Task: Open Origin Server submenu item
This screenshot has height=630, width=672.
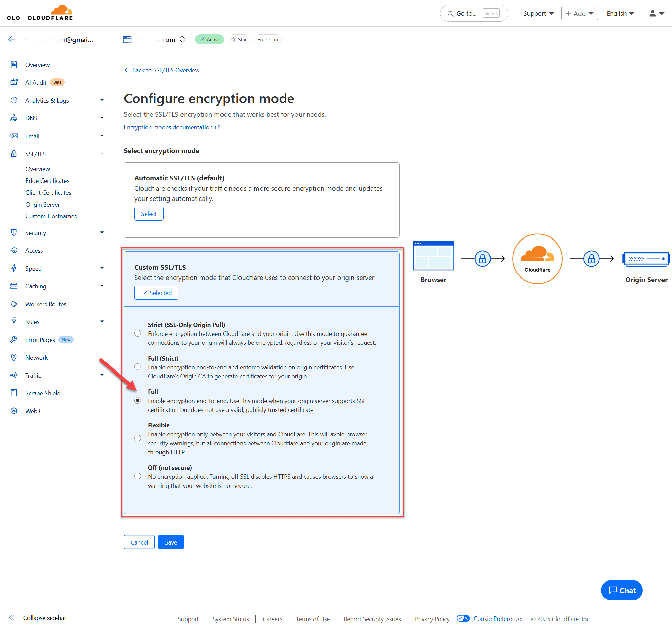Action: tap(43, 204)
